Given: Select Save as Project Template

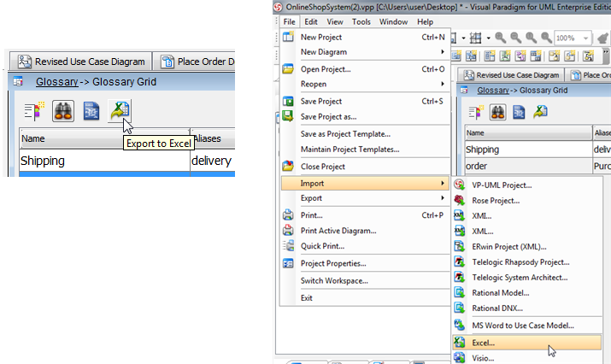Looking at the screenshot, I should click(365, 133).
